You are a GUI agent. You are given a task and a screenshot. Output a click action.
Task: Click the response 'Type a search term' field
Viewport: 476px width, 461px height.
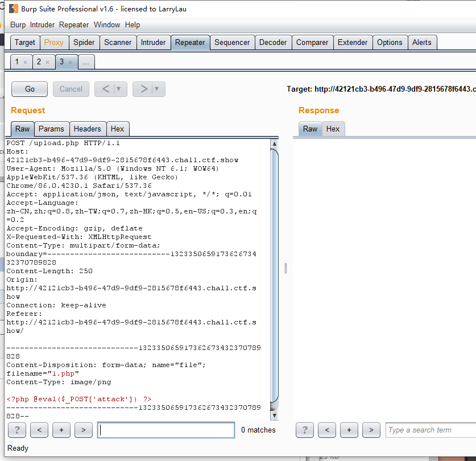tap(431, 430)
